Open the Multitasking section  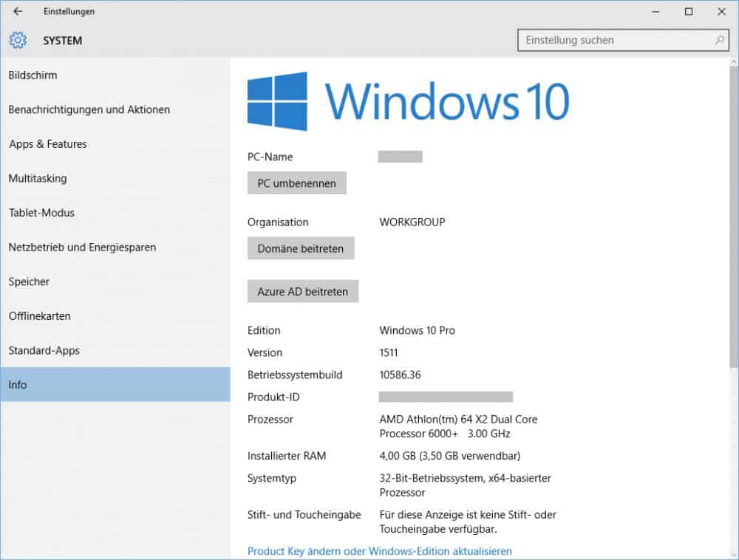click(x=115, y=179)
